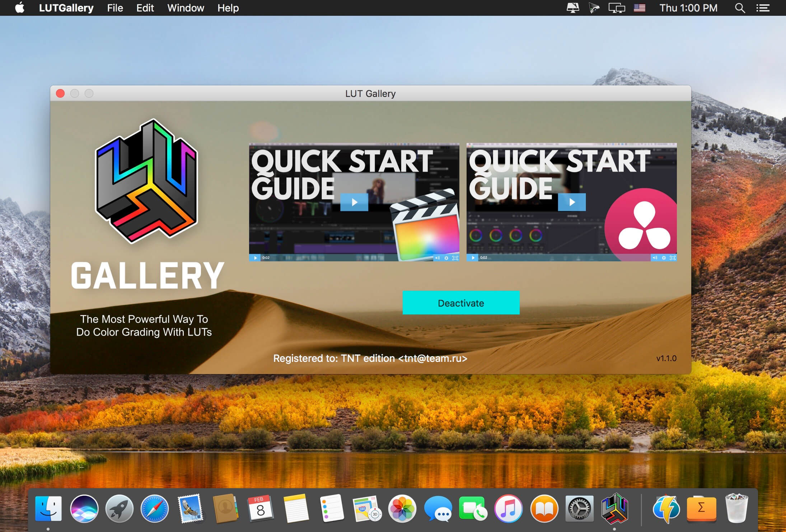Click the LUT Gallery icon in the Dock
The height and width of the screenshot is (532, 786).
tap(614, 508)
